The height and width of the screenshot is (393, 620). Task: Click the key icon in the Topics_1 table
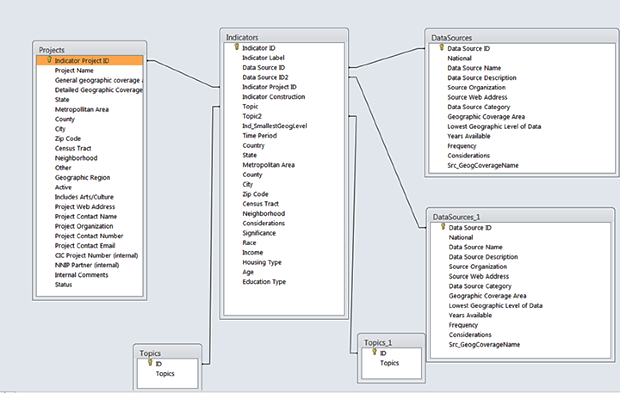pyautogui.click(x=374, y=352)
